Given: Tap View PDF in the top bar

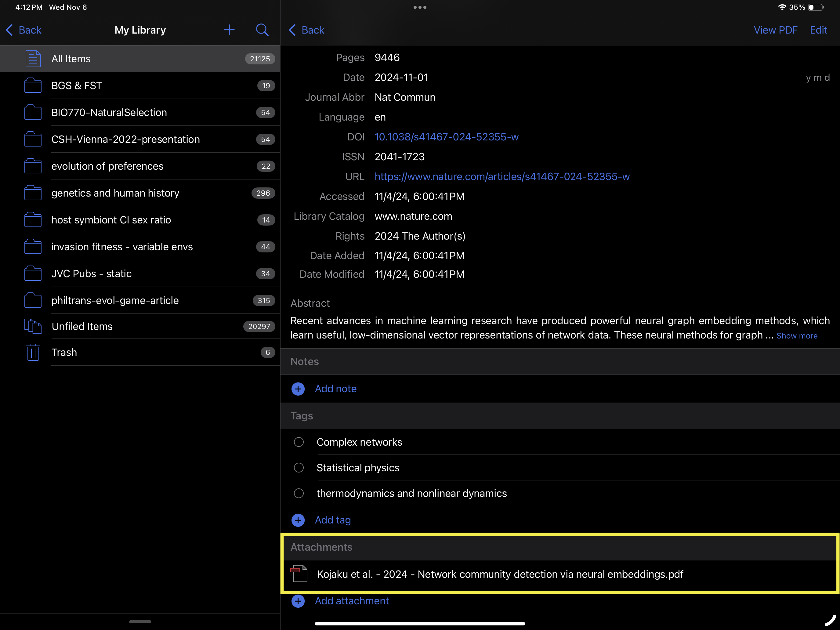Looking at the screenshot, I should (775, 30).
